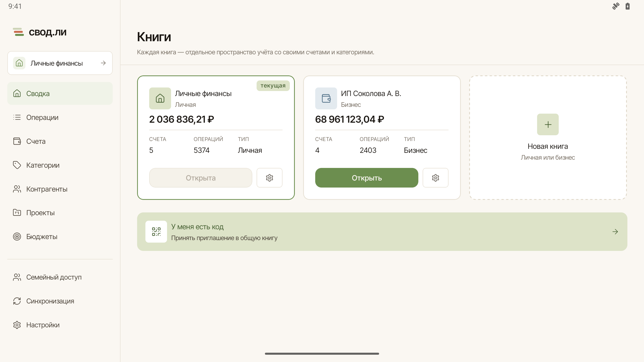This screenshot has height=362, width=644.
Task: Click the wallet icon on the ИП Соколова card
Action: click(326, 98)
